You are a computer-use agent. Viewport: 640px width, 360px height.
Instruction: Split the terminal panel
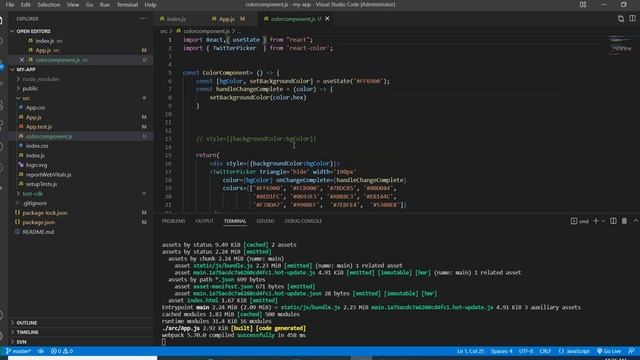click(613, 221)
